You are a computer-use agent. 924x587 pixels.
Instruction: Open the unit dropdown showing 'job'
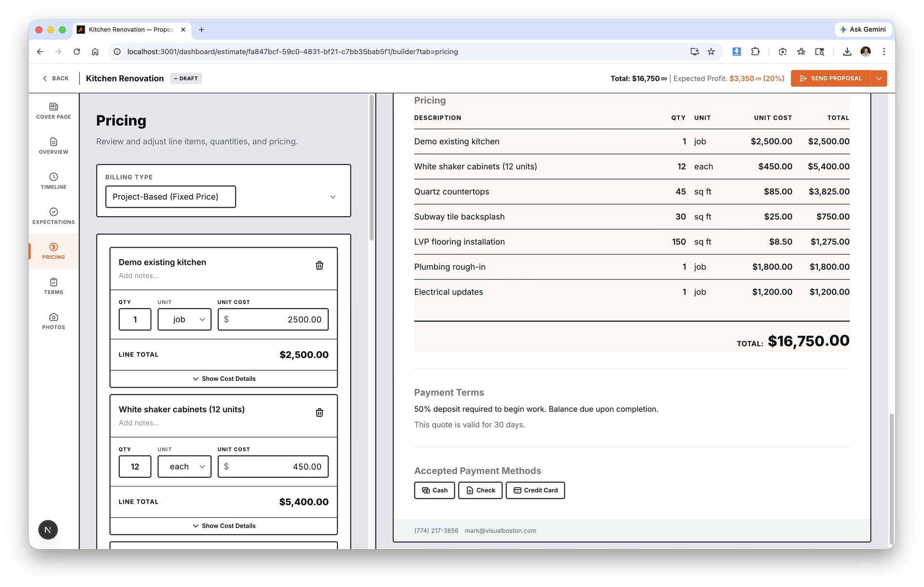tap(184, 319)
